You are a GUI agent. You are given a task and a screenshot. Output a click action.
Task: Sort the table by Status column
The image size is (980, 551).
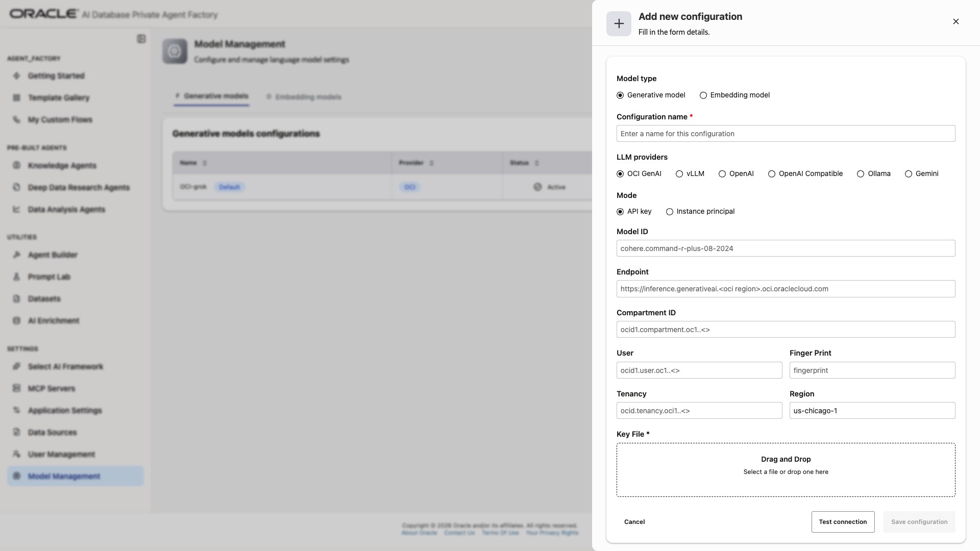pos(536,163)
